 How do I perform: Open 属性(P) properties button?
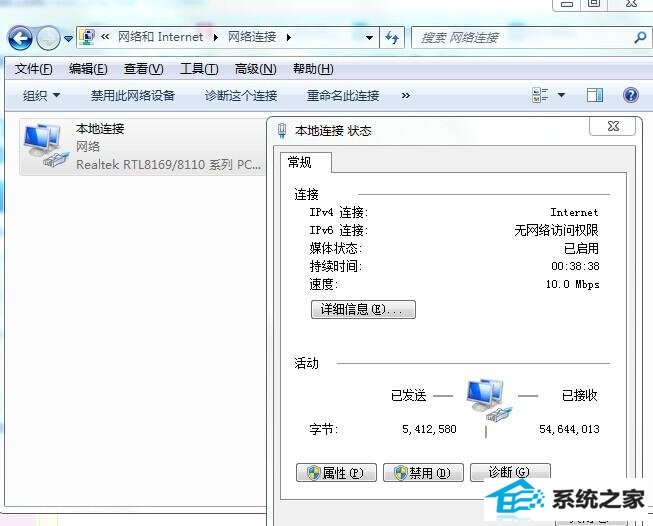336,473
